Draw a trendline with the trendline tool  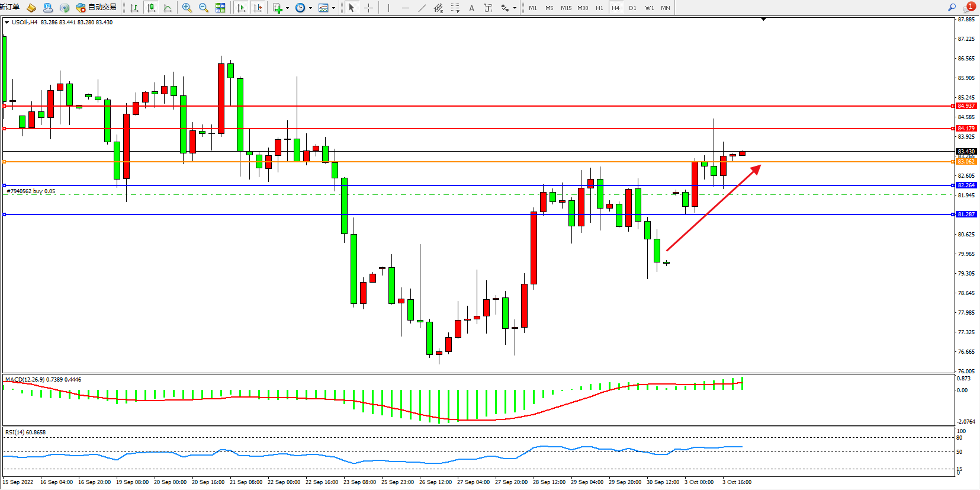tap(422, 8)
